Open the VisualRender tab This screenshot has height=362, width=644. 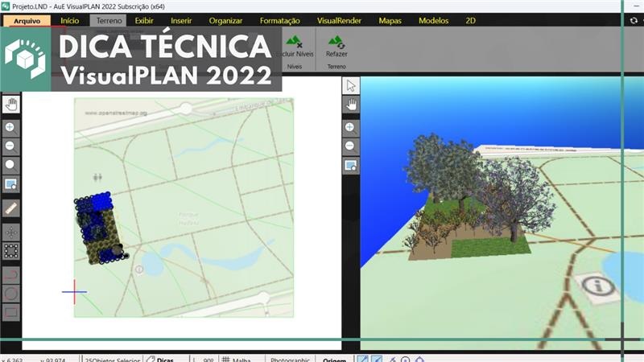tap(339, 21)
